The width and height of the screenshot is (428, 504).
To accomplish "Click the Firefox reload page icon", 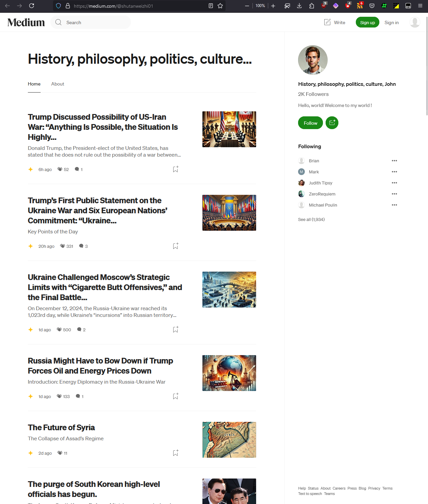I will [32, 6].
